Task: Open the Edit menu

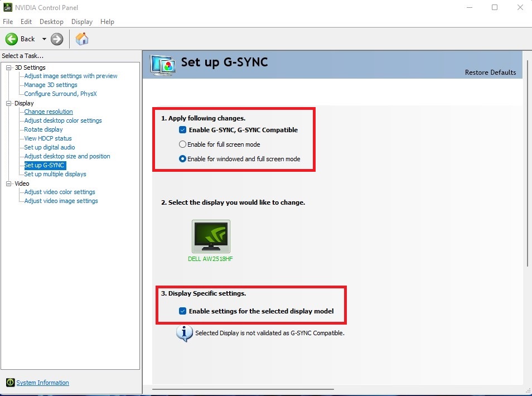Action: (26, 21)
